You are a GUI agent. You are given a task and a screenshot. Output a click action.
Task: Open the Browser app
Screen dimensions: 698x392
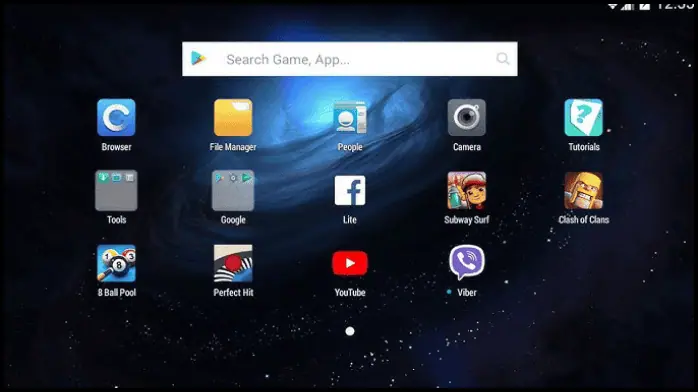[x=116, y=117]
